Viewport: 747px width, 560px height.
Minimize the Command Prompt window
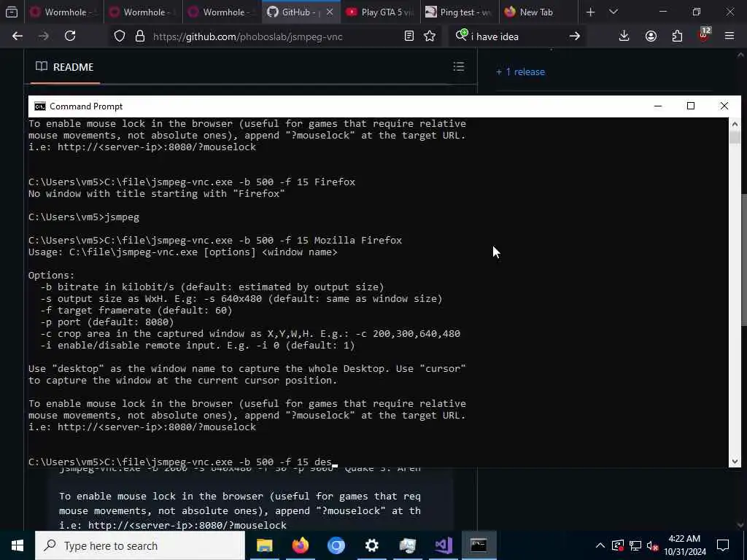[658, 106]
